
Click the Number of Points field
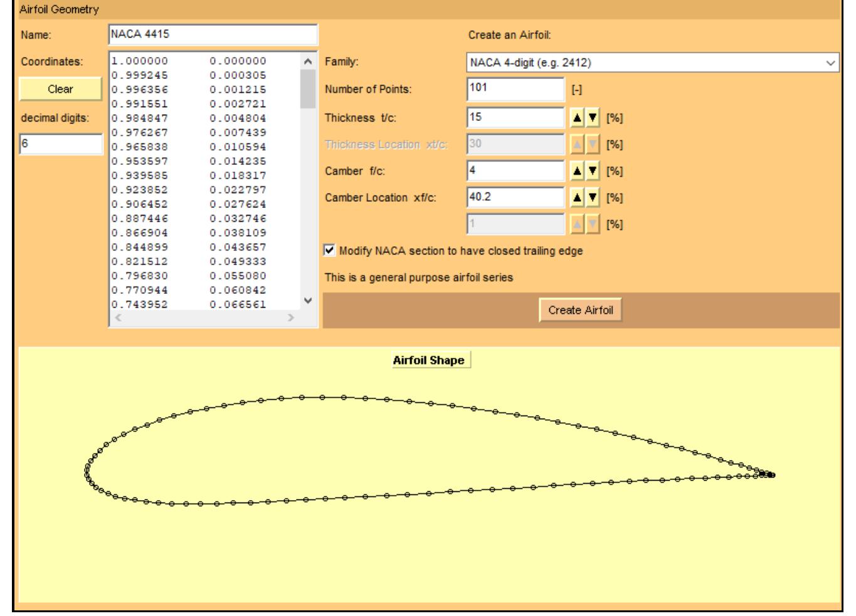[x=515, y=89]
